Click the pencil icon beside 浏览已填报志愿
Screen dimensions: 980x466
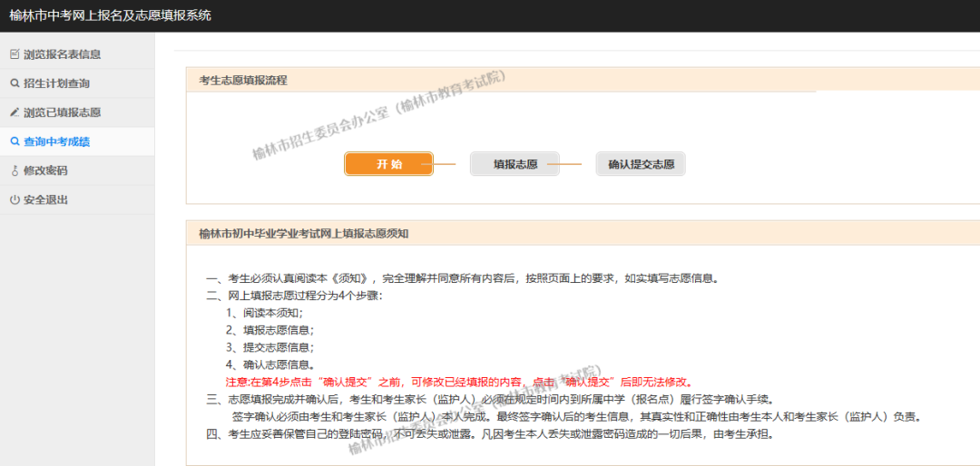pyautogui.click(x=15, y=112)
